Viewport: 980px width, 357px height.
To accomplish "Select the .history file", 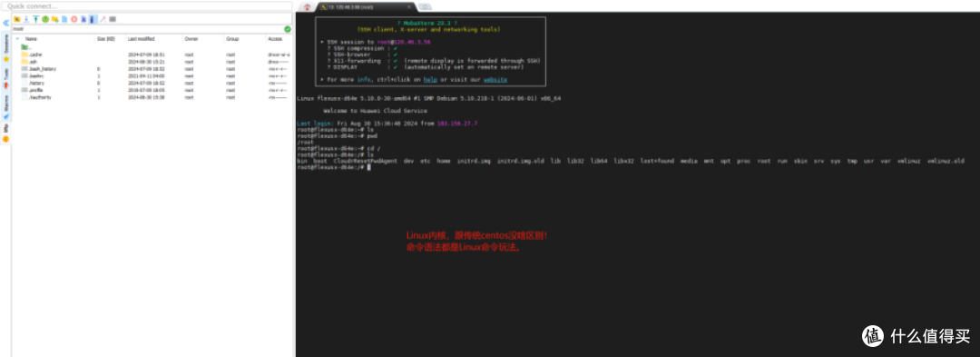I will pyautogui.click(x=33, y=83).
